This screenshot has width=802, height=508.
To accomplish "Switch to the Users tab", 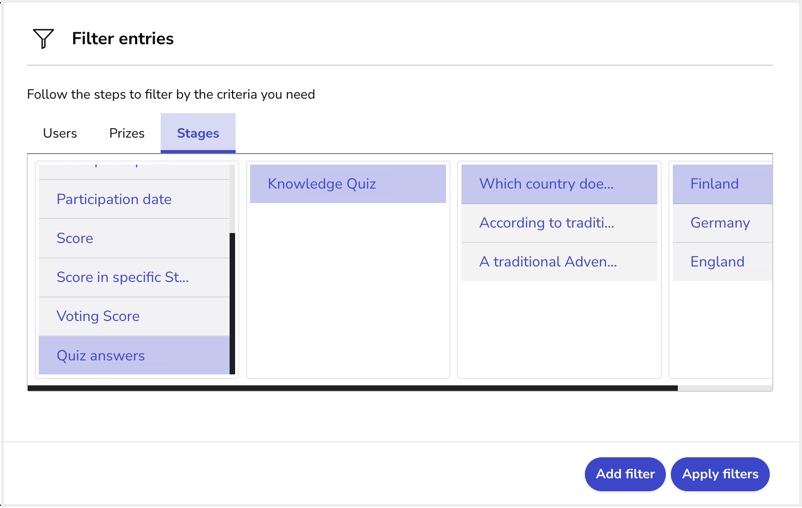I will coord(60,133).
